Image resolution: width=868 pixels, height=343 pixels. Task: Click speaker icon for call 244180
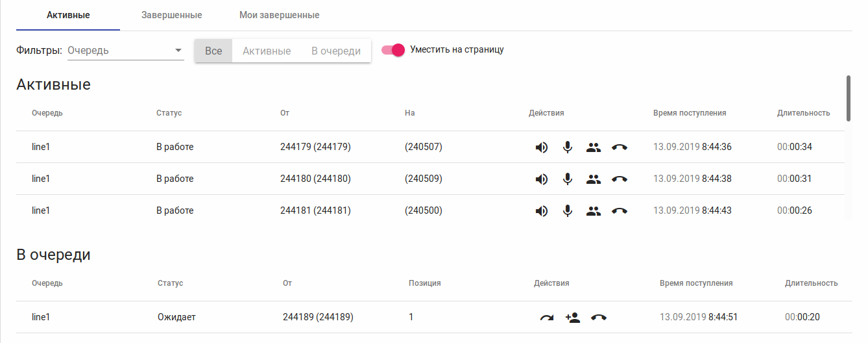coord(542,179)
